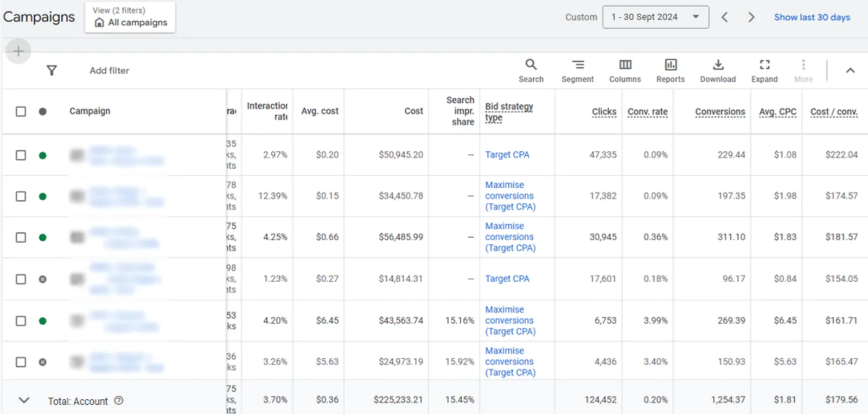Viewport: 868px width, 414px height.
Task: Toggle the select-all checkbox in header
Action: pyautogui.click(x=21, y=111)
